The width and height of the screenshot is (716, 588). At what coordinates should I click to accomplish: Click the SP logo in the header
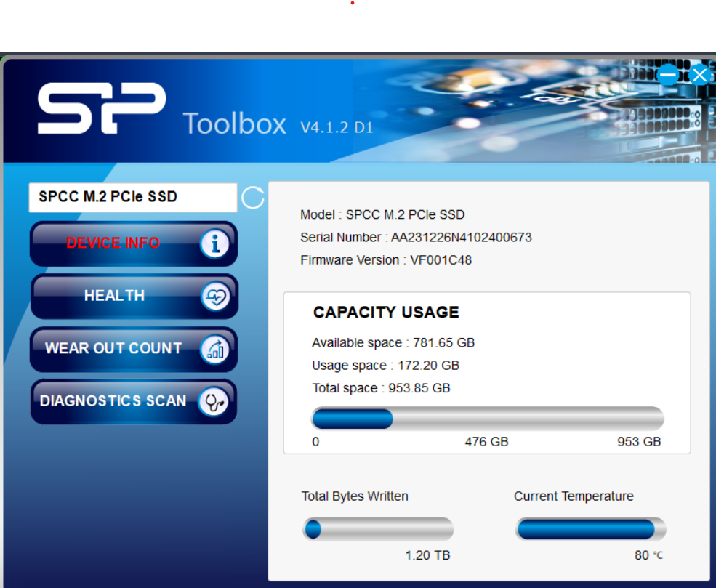[102, 108]
